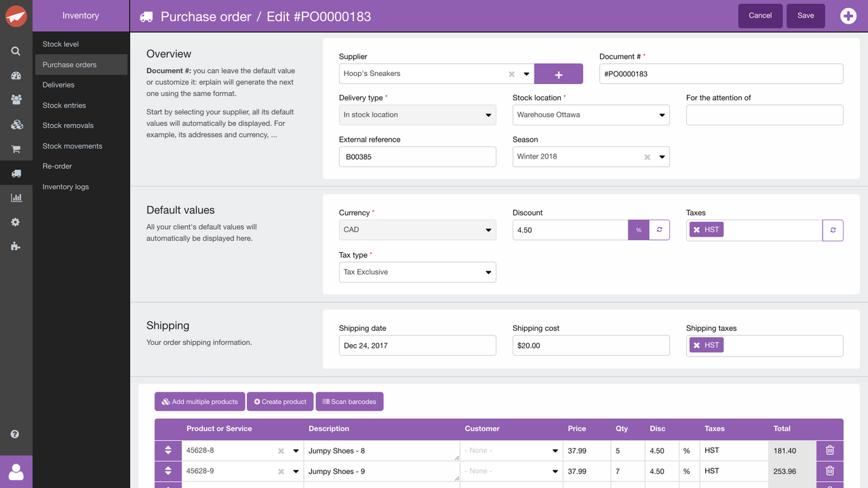Open the reports bar chart icon

[16, 198]
